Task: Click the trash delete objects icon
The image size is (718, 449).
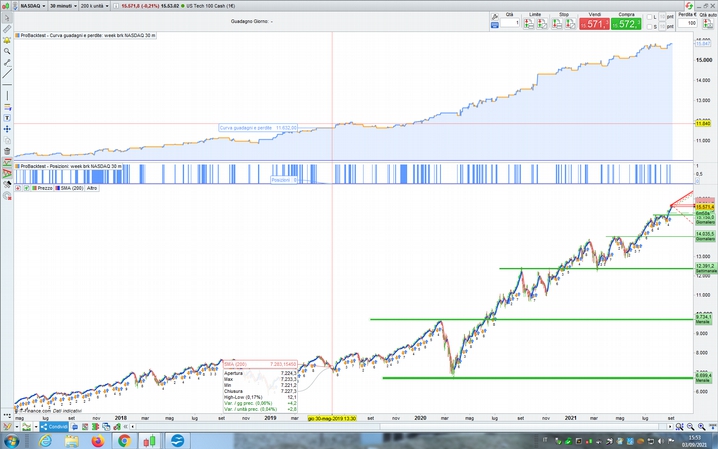Action: (x=7, y=151)
